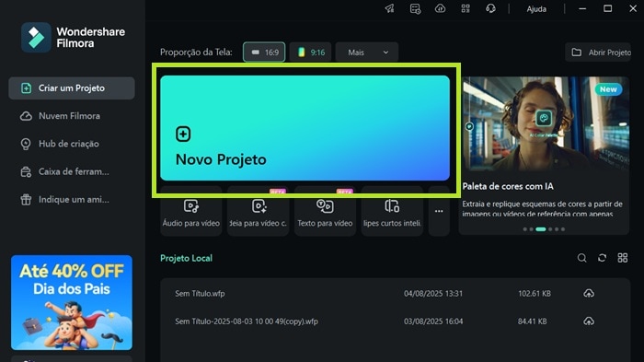The image size is (644, 362).
Task: Open the Ajuda menu
Action: pyautogui.click(x=536, y=9)
